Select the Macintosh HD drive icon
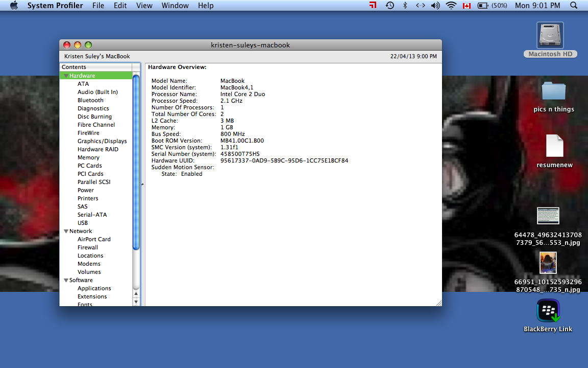 pyautogui.click(x=550, y=35)
